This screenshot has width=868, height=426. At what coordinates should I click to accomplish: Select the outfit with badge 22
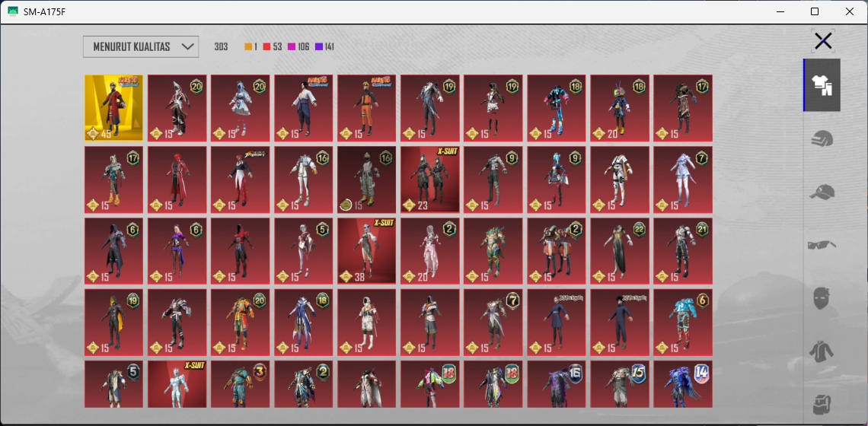click(620, 250)
